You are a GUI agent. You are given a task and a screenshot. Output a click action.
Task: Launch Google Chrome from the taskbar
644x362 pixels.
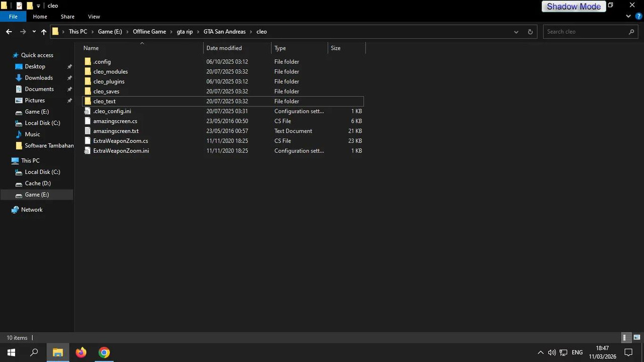pos(104,352)
